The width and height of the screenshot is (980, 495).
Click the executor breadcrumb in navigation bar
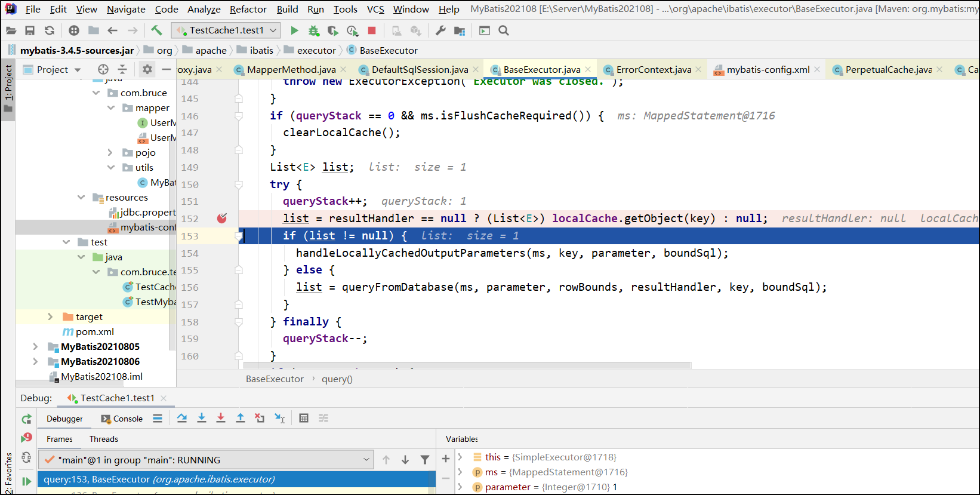pyautogui.click(x=316, y=50)
